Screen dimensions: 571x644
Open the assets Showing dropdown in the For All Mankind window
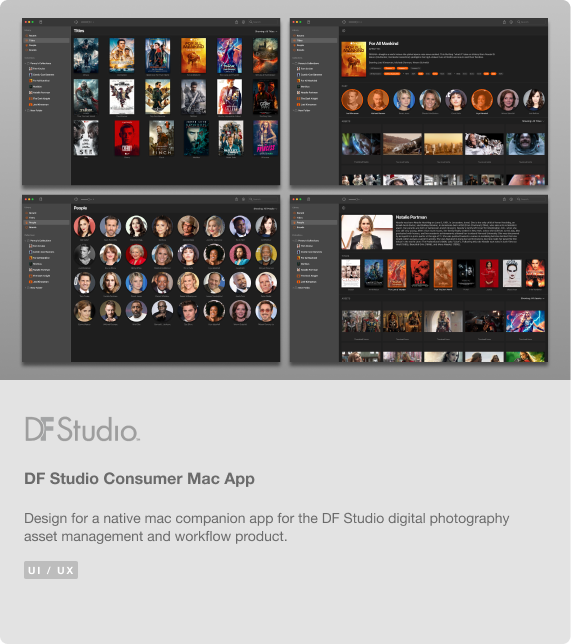533,122
